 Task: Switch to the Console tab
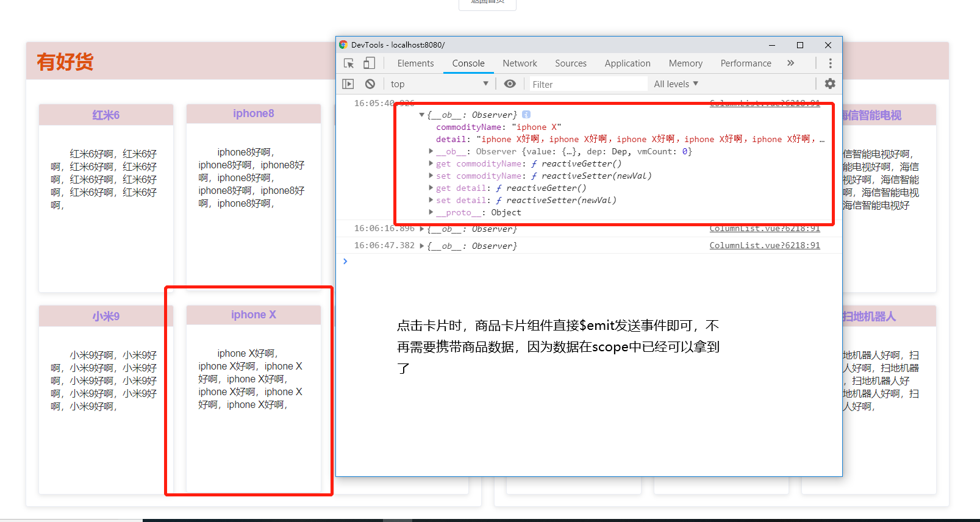point(468,63)
